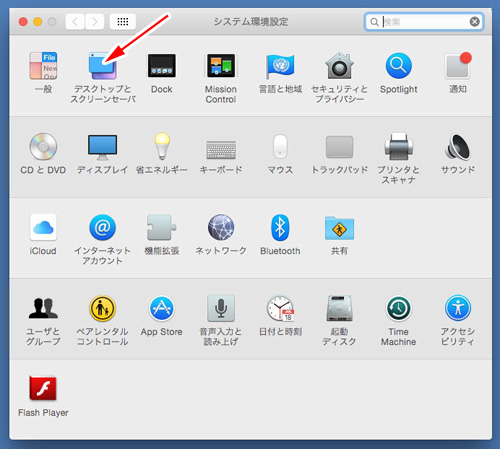Screen dimensions: 500x449
Task: Open Bluetooth preferences
Action: coord(280,227)
